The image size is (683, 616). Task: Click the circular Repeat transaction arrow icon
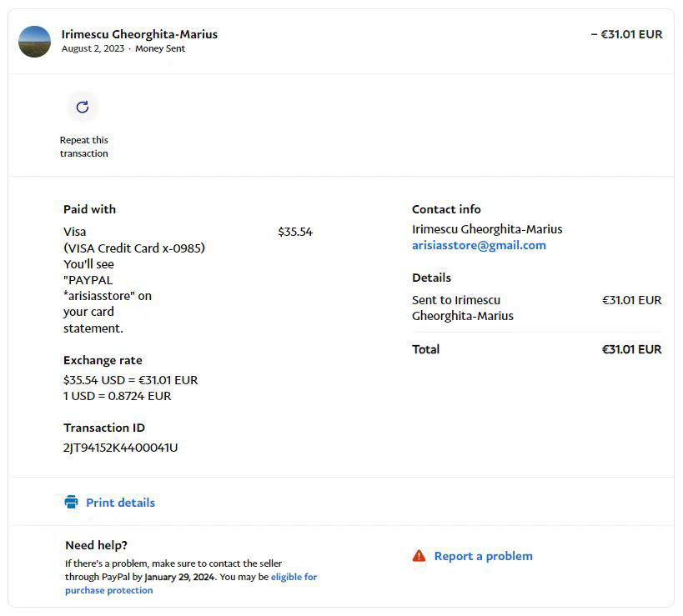(83, 107)
